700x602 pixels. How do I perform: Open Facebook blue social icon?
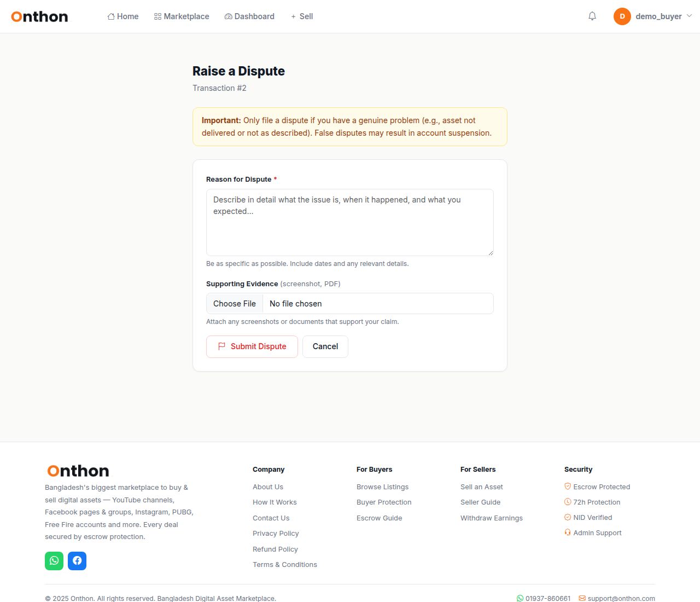coord(77,560)
